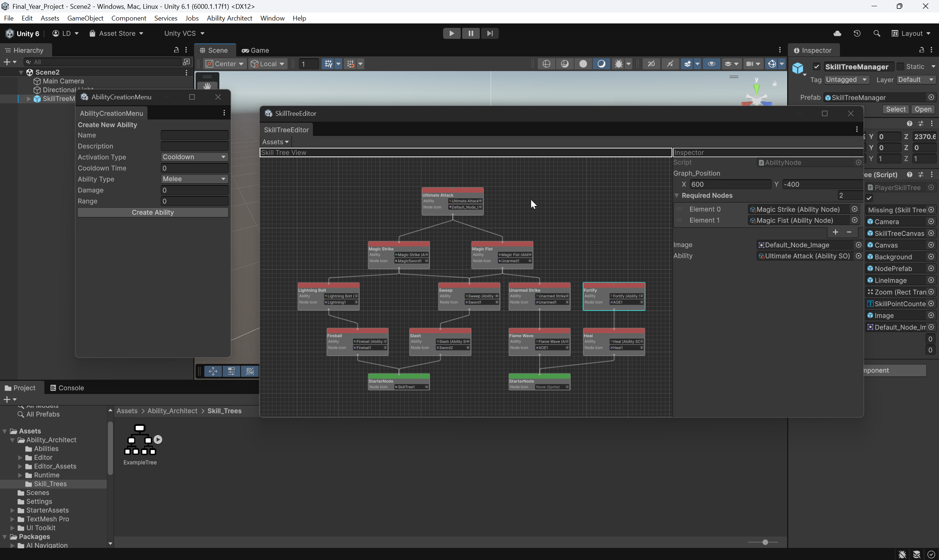Screen dimensions: 939x560
Task: Open the Ability Architect menu
Action: tap(229, 18)
